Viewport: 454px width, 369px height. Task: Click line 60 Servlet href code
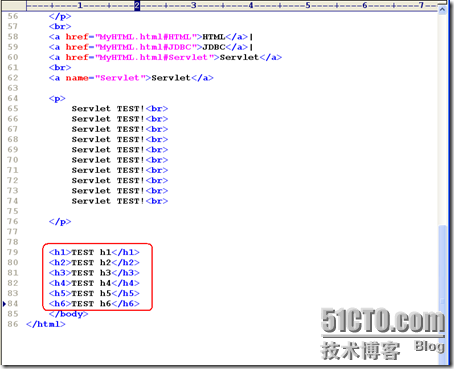pos(165,57)
